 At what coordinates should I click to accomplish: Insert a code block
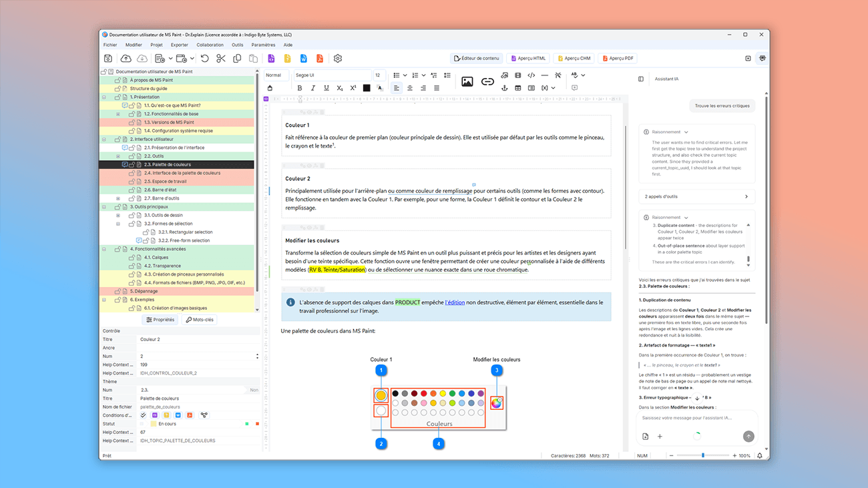pos(531,75)
